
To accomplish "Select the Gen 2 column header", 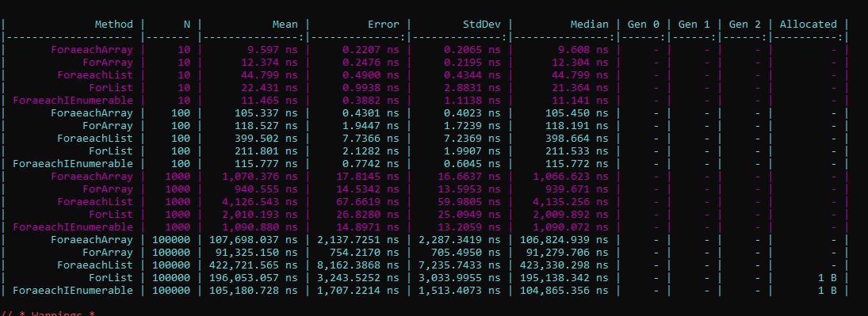I will click(x=744, y=25).
